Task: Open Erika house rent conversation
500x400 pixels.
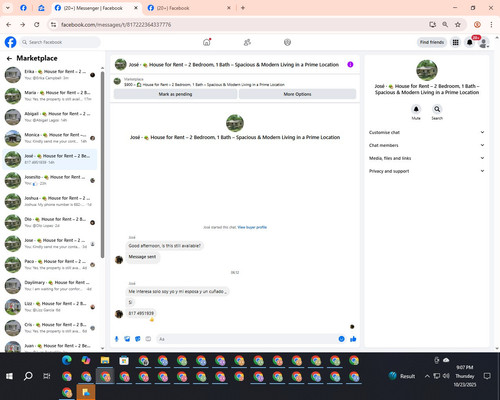Action: pyautogui.click(x=50, y=75)
